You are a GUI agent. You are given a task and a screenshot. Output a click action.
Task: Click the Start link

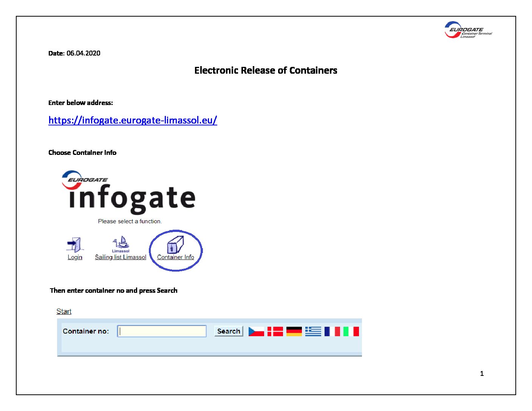64,311
